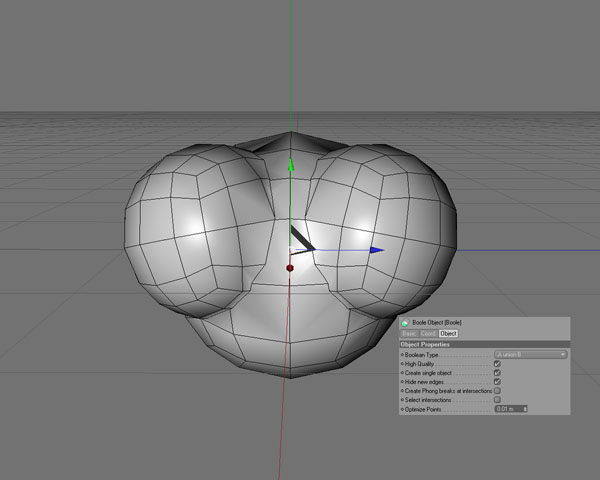Click the keyframe dot beside Select intersections
This screenshot has height=480, width=600.
tap(402, 400)
